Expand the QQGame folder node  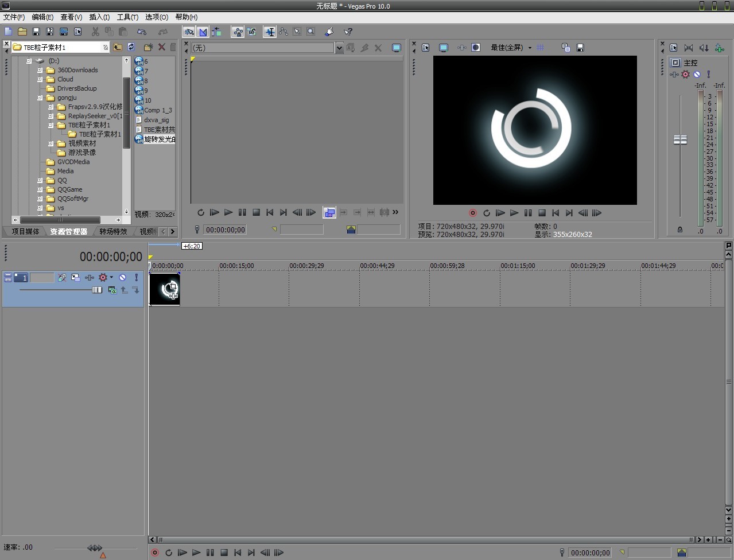coord(40,189)
